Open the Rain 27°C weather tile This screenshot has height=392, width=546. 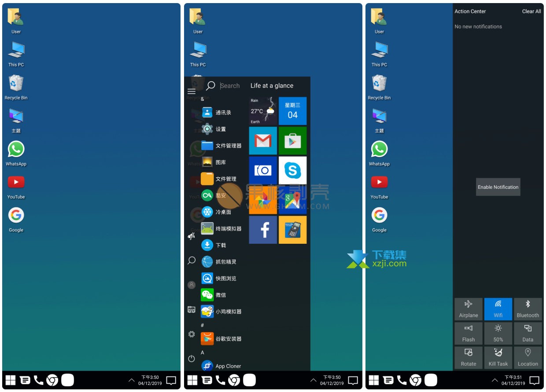point(263,111)
